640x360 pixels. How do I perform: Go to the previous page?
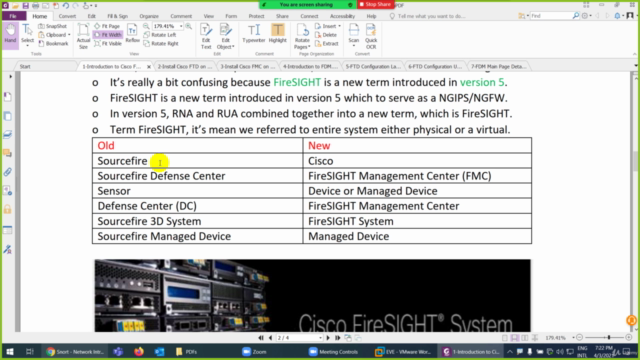270,338
